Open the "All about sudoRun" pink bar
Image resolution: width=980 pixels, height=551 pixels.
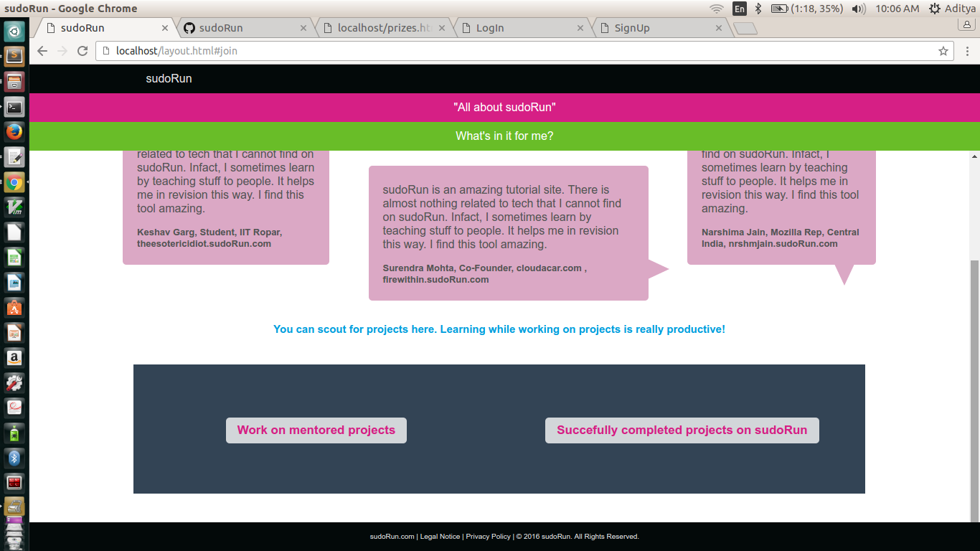click(504, 108)
